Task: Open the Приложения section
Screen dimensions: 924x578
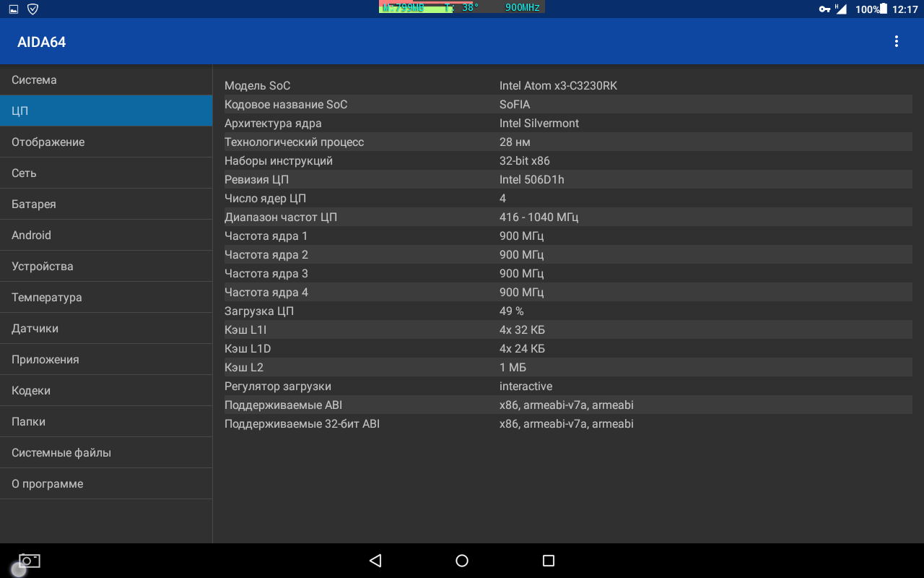Action: [x=106, y=360]
